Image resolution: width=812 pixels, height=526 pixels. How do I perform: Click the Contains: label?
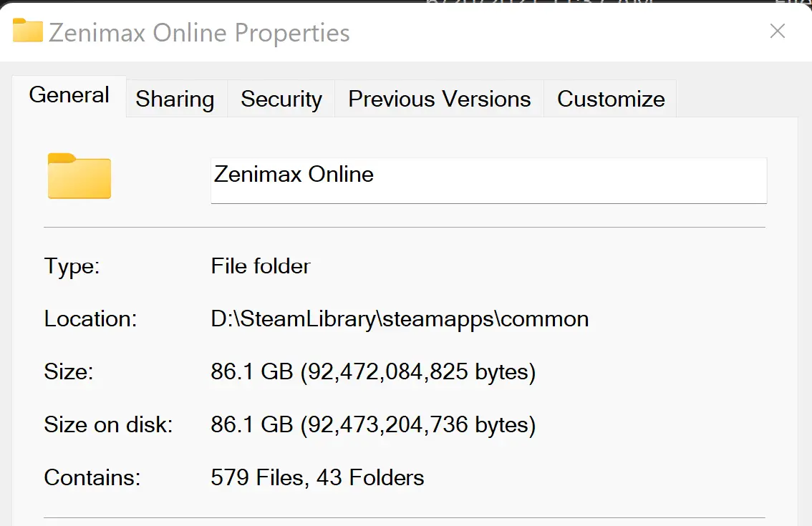[x=92, y=477]
